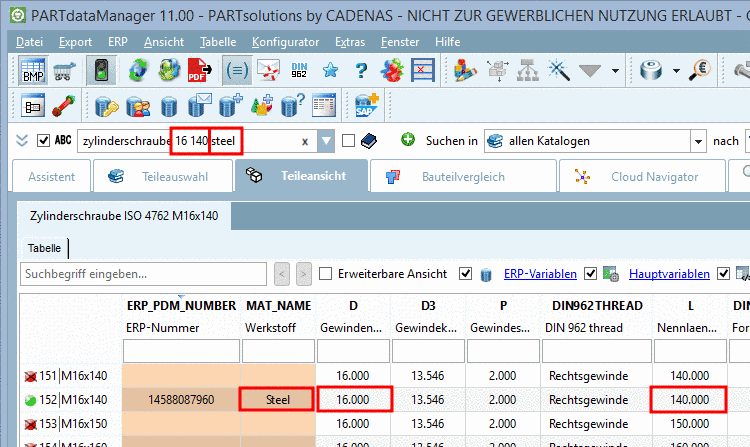Click the gray cube with arrows icon

click(x=497, y=71)
